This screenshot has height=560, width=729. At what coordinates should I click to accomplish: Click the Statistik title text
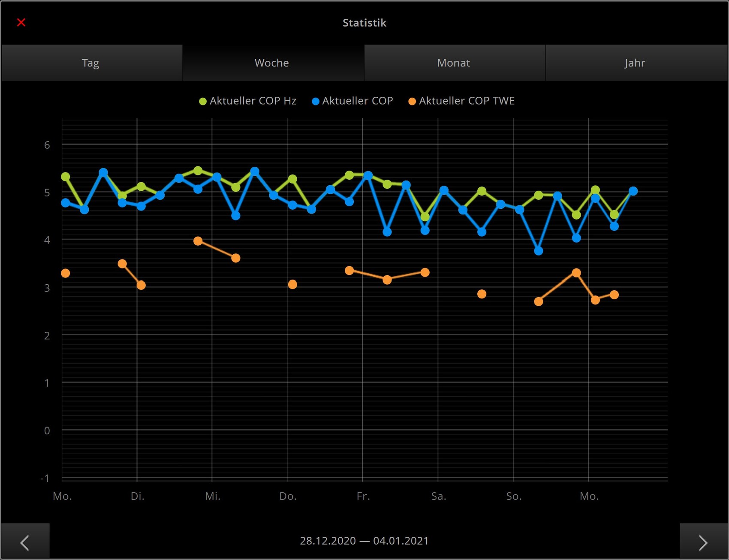coord(364,23)
